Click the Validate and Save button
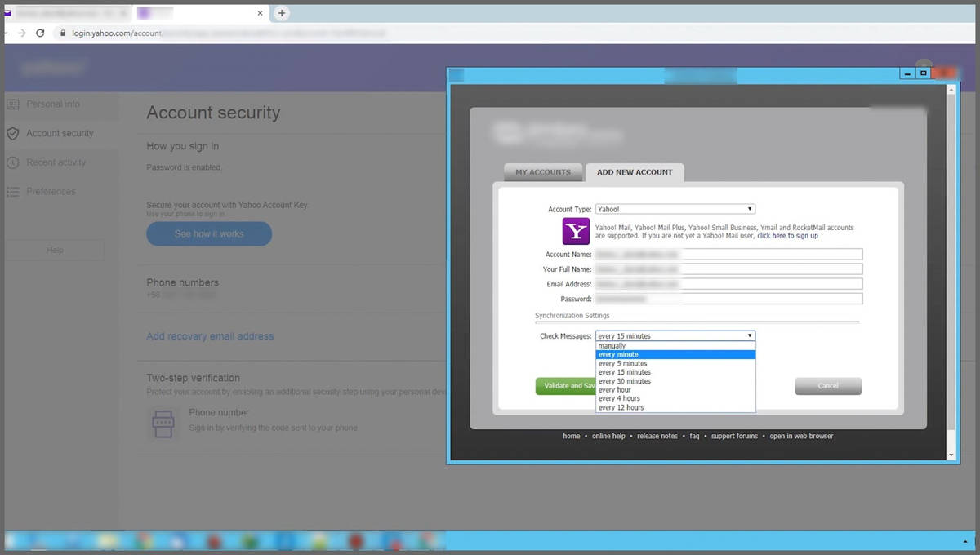Viewport: 980px width, 555px height. pos(566,386)
